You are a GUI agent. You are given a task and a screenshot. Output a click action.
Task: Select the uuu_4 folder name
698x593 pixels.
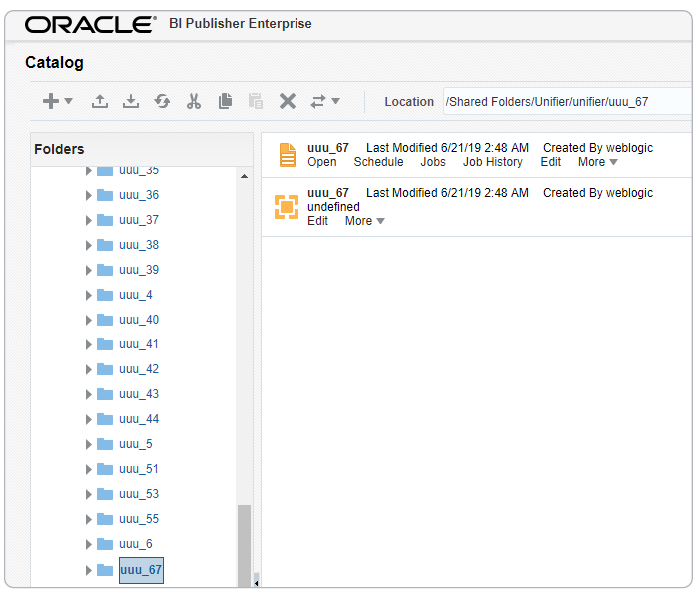(136, 295)
